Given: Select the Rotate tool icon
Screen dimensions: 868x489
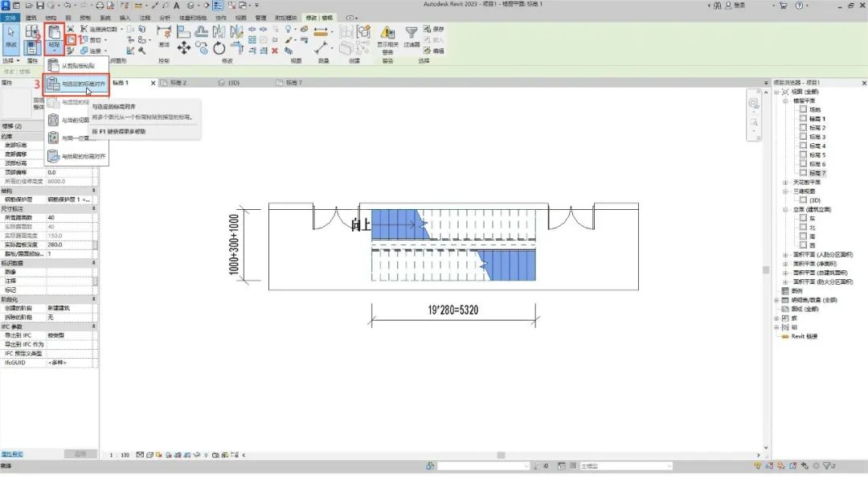Looking at the screenshot, I should point(219,49).
